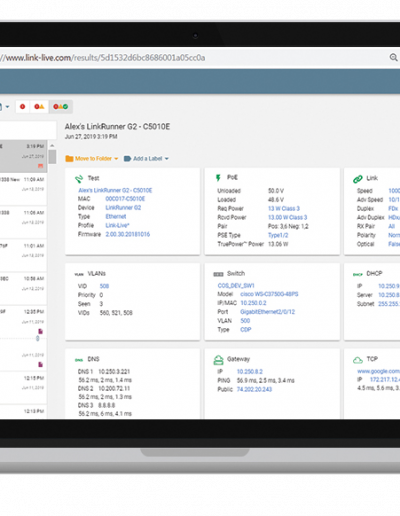Select the red and yellow status filter
The width and height of the screenshot is (400, 516).
(39, 107)
